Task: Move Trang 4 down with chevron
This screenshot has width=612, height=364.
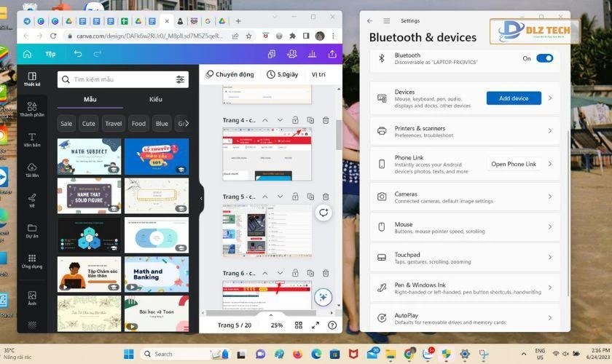Action: 280,120
